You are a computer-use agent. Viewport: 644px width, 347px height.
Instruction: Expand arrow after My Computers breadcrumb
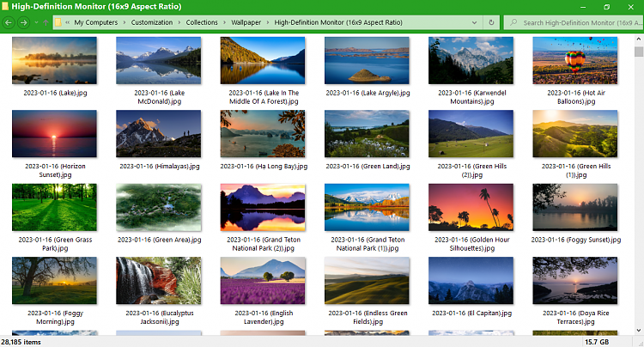click(125, 22)
